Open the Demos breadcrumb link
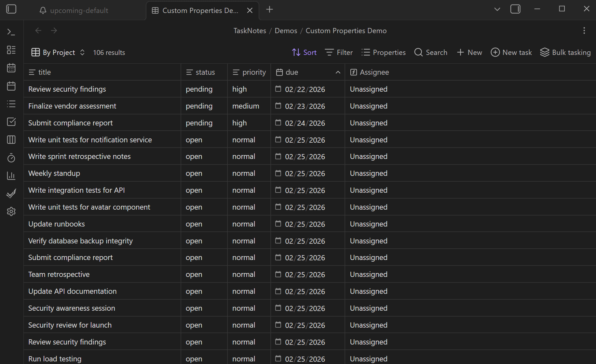This screenshot has height=364, width=596. [x=286, y=30]
